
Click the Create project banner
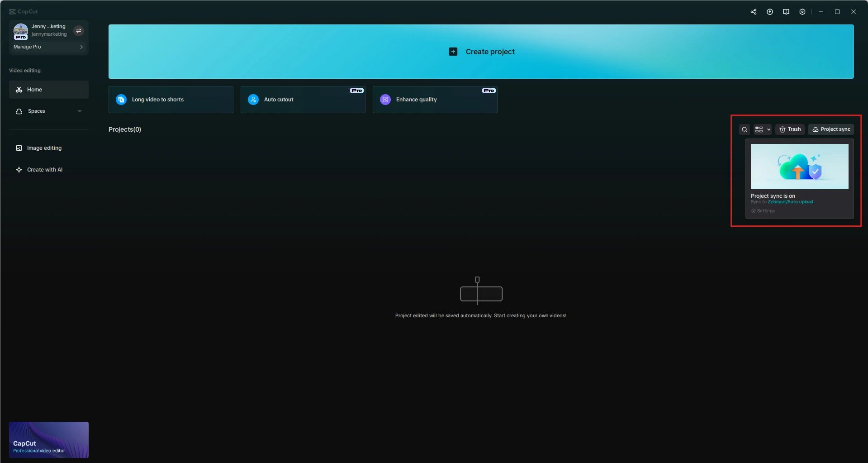pyautogui.click(x=481, y=52)
